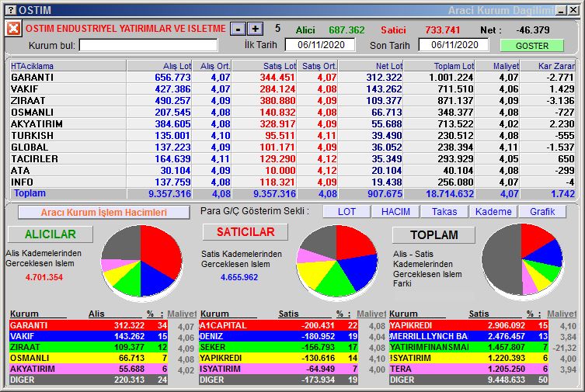
Task: Click Aracı Kurum İşlem Hacimleri button
Action: 104,213
